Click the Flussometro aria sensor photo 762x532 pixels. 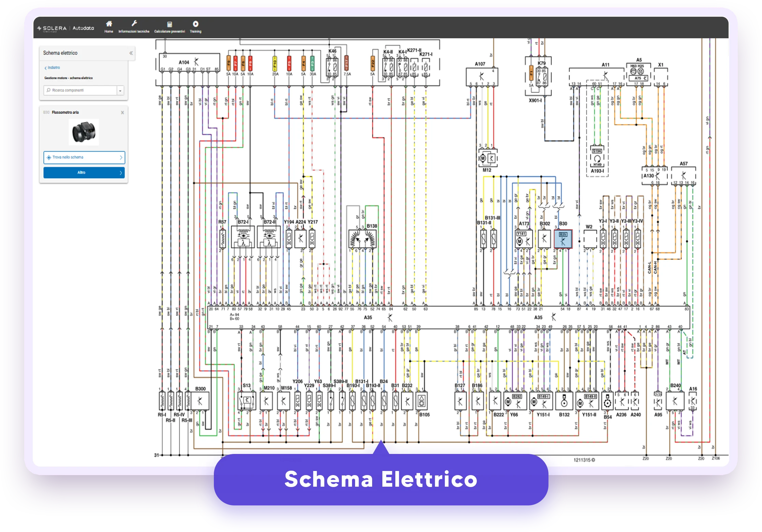pyautogui.click(x=84, y=132)
